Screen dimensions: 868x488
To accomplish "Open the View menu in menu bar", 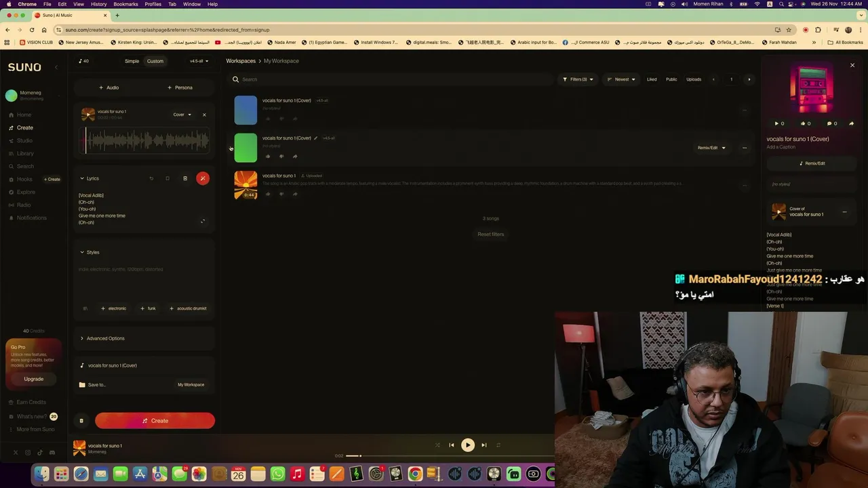I will point(79,4).
